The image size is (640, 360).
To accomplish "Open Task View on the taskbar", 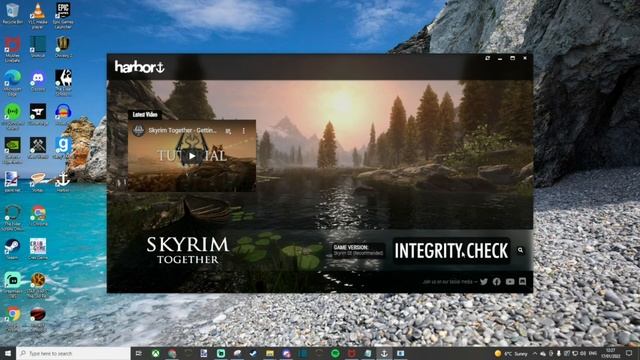I will click(139, 353).
